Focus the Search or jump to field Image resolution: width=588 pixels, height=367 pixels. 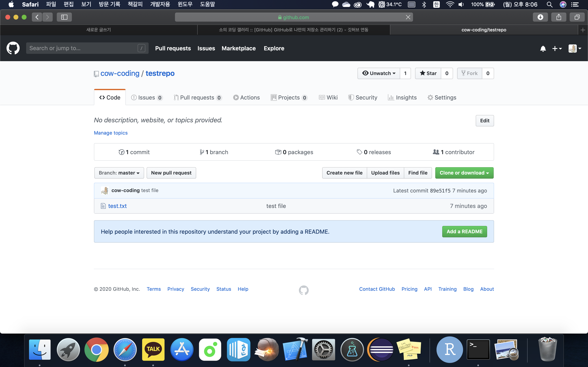tap(83, 48)
